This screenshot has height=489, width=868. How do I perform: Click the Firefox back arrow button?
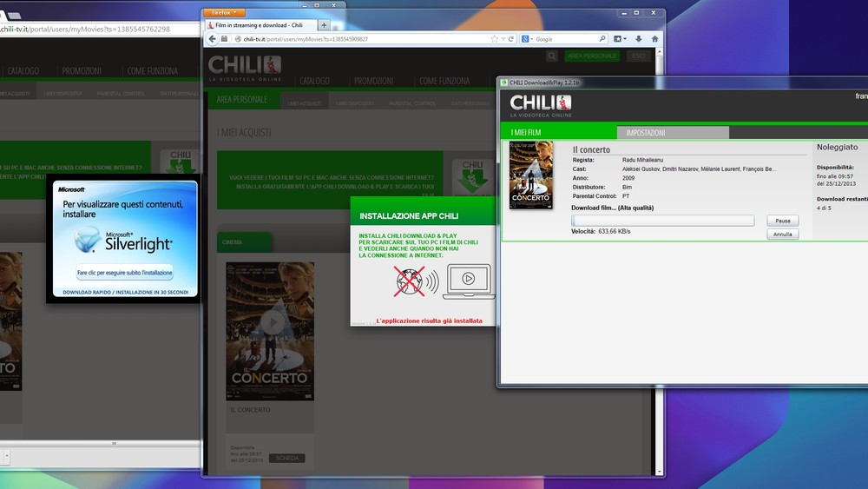coord(213,39)
